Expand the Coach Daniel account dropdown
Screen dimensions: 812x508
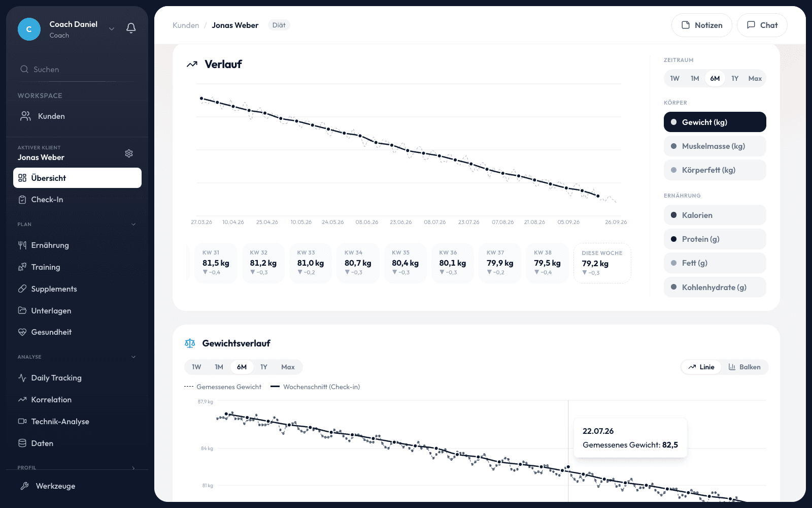click(112, 29)
